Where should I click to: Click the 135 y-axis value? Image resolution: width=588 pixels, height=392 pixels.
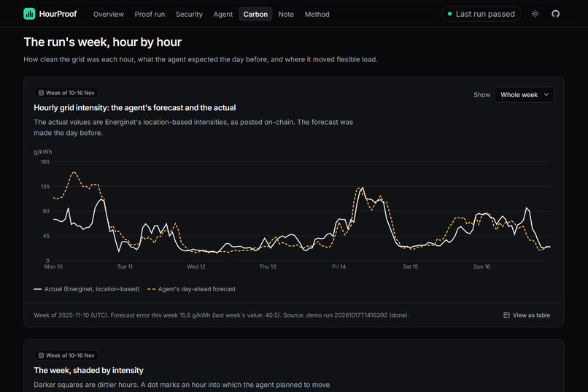(45, 186)
